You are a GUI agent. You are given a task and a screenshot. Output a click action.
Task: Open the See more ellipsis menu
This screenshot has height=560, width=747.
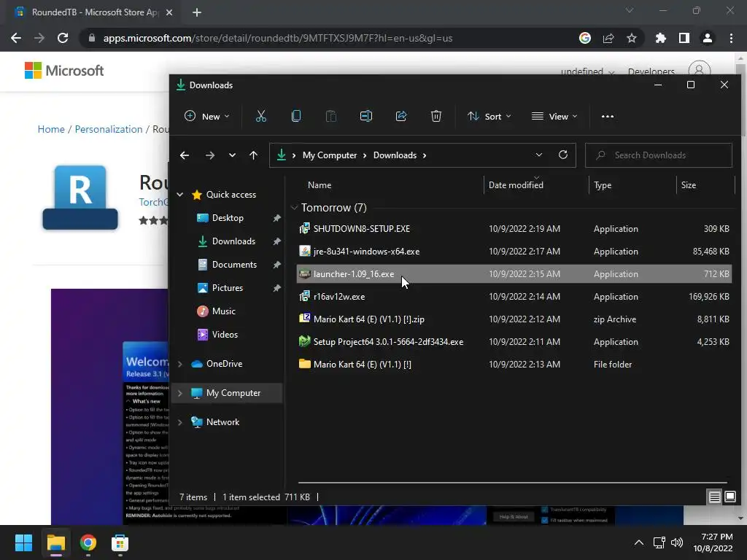[608, 116]
